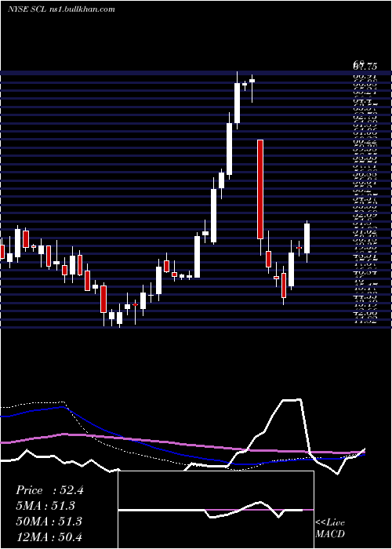
Task: Click the '12MA : 50.4' value
Action: [x=49, y=536]
